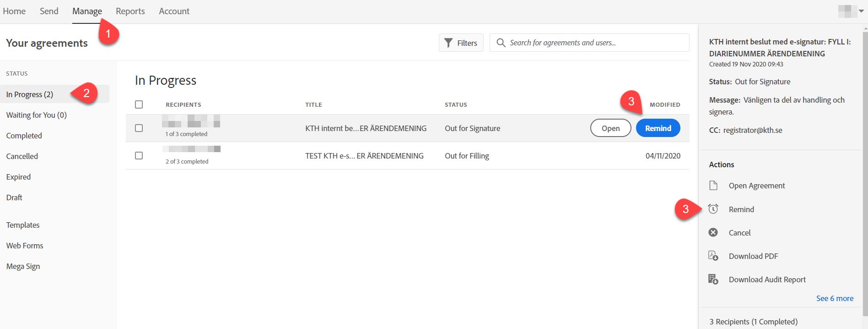Click the Open Agreement document icon
The image size is (868, 329).
pos(713,185)
